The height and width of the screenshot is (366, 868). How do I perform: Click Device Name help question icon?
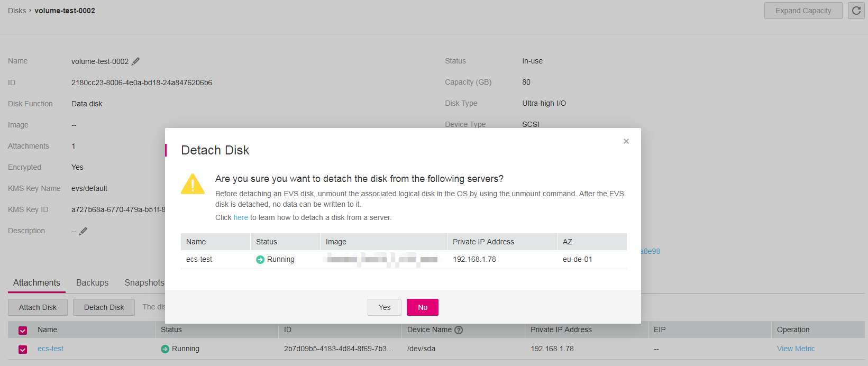[x=459, y=330]
